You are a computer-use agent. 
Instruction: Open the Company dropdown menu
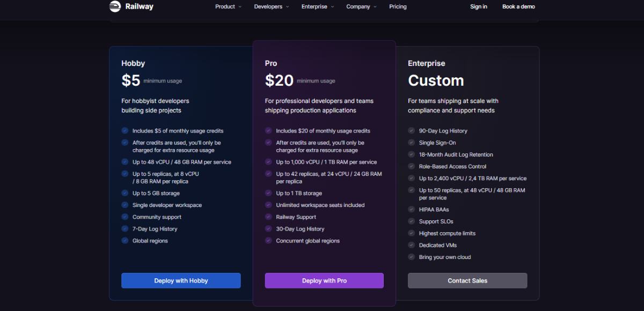(x=361, y=6)
